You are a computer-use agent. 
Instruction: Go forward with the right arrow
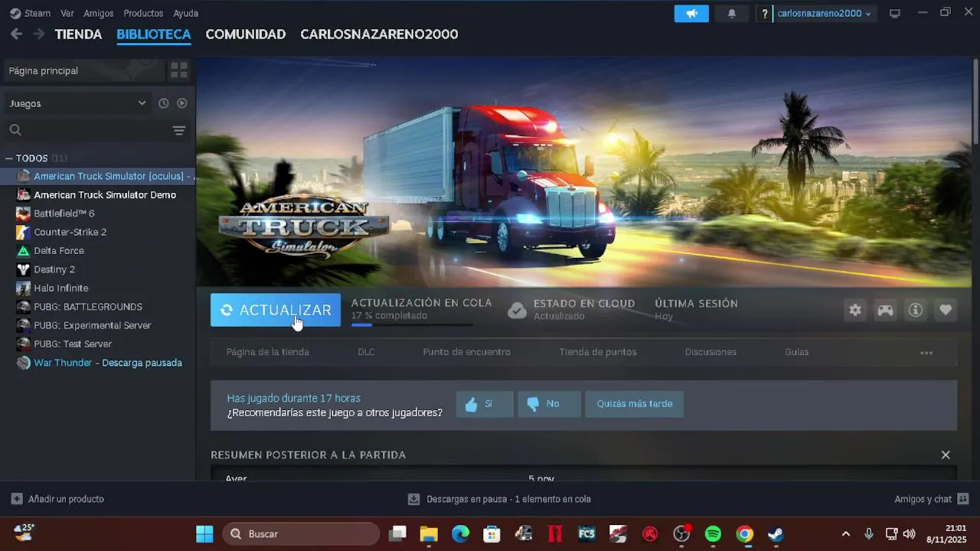(x=38, y=34)
